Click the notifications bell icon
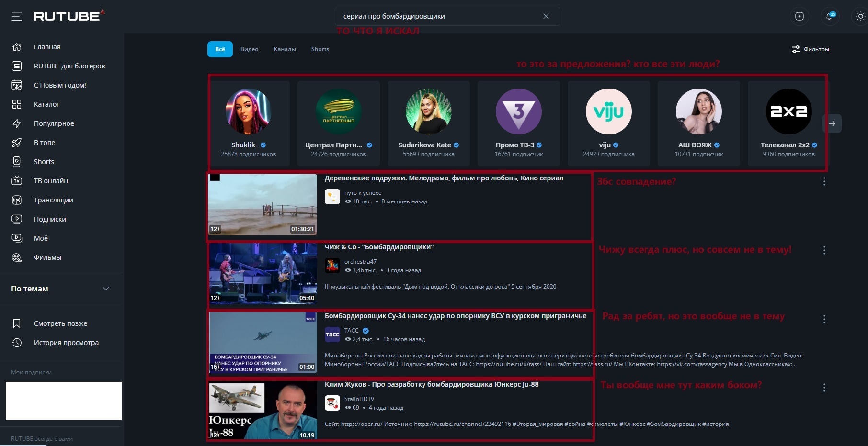This screenshot has width=868, height=446. coord(829,16)
